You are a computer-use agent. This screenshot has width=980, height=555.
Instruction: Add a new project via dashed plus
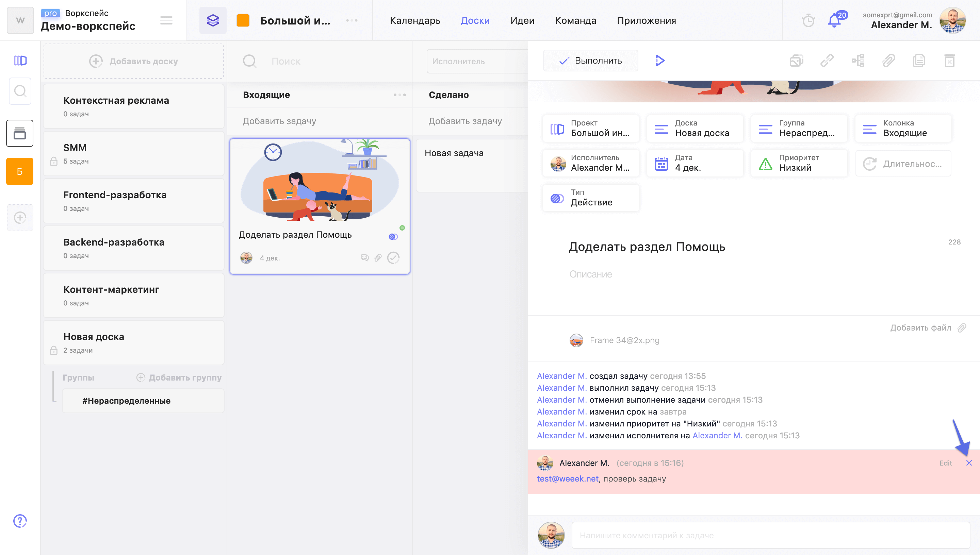[x=20, y=218]
